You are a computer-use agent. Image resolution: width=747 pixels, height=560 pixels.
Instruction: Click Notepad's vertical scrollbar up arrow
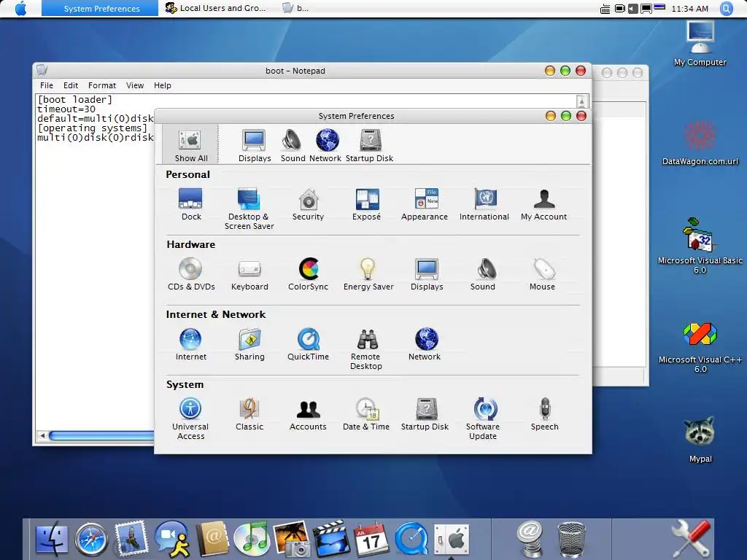click(581, 101)
